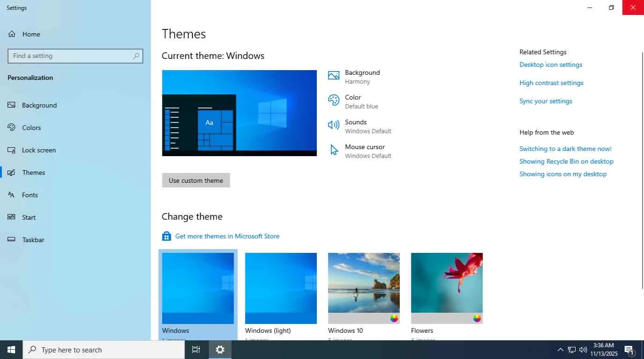Screen dimensions: 644x359
Task: Open the taskbar clock and calendar
Action: (x=604, y=350)
